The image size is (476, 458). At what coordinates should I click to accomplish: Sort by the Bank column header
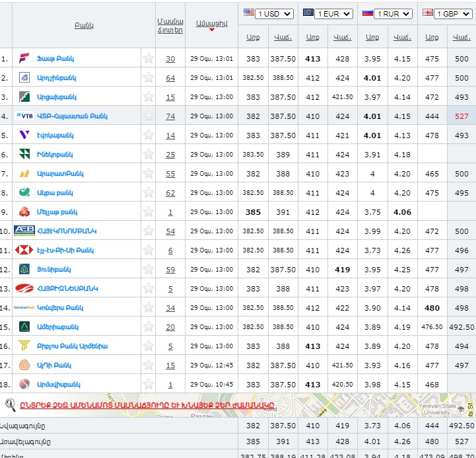[84, 25]
